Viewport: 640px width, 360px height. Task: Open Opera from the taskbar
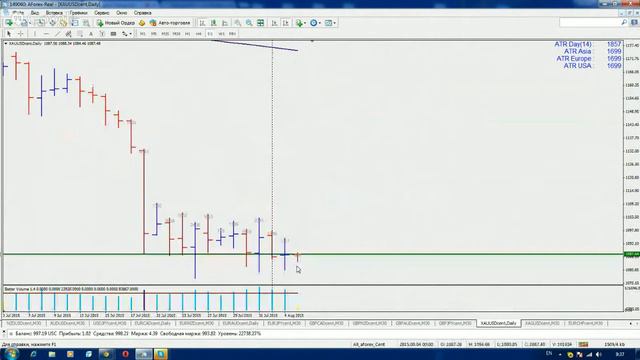click(125, 354)
